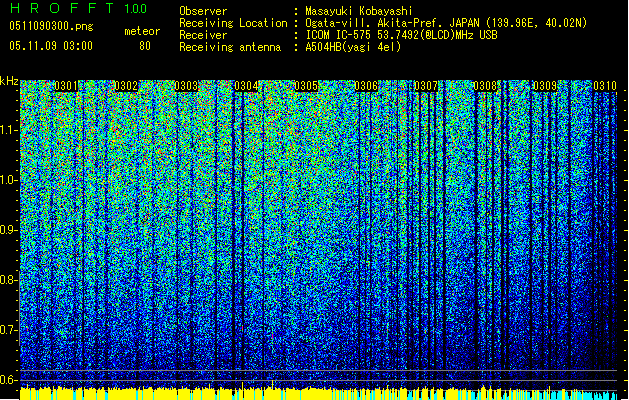Click the Receiver field label
The height and width of the screenshot is (400, 629).
click(x=203, y=35)
